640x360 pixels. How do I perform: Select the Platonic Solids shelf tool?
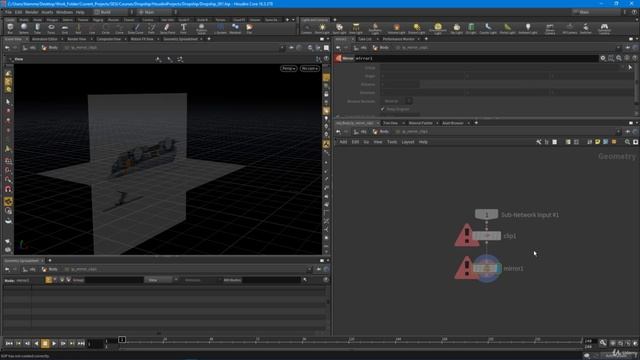[x=201, y=28]
